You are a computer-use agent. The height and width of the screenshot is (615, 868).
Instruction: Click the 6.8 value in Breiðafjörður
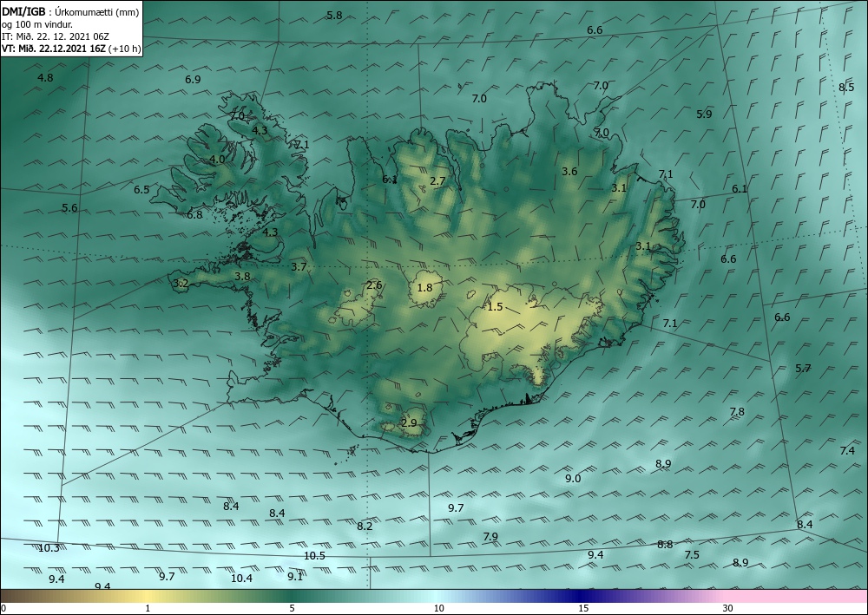click(194, 215)
